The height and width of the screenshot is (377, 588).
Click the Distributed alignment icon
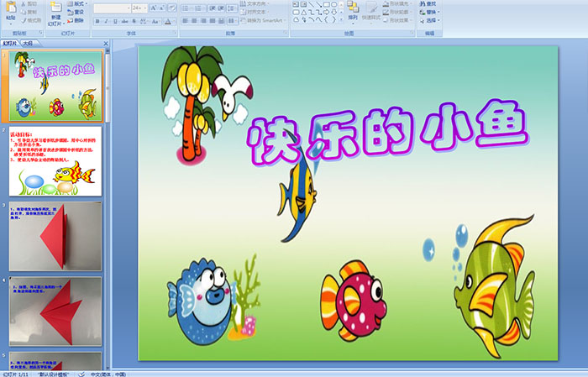pos(221,21)
